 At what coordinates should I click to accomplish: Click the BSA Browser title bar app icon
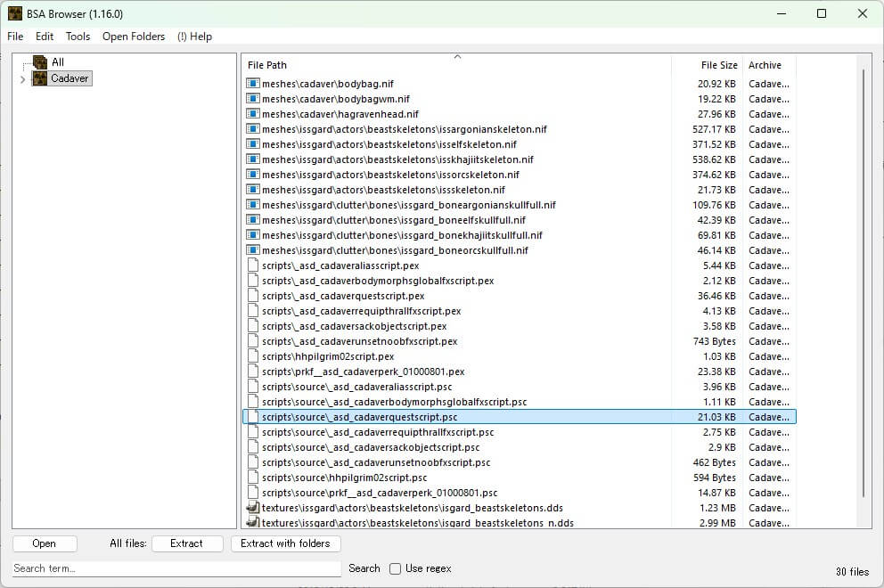coord(15,13)
